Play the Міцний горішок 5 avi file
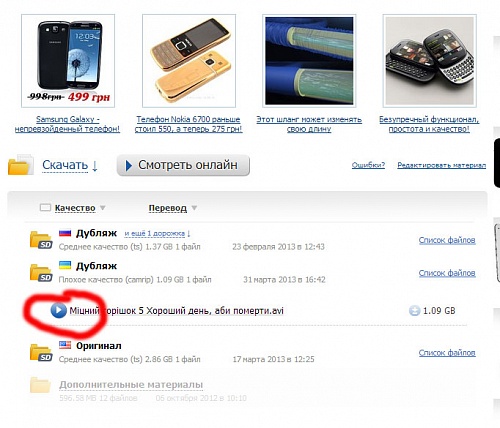The image size is (500, 428). click(x=58, y=310)
